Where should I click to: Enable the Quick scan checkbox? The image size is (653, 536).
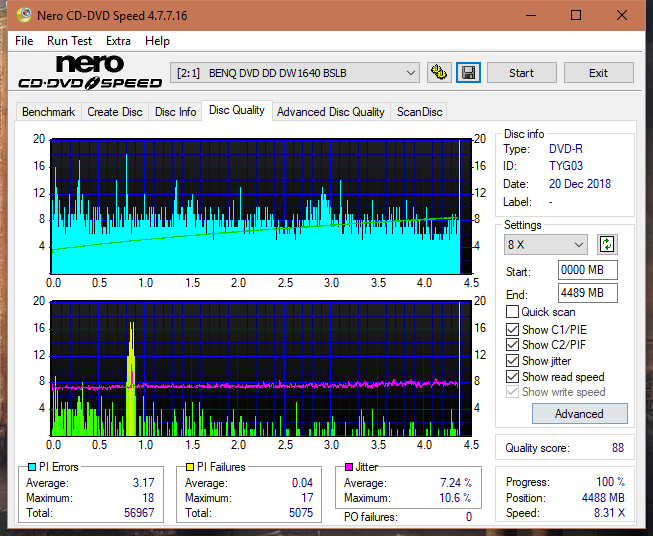pos(512,312)
